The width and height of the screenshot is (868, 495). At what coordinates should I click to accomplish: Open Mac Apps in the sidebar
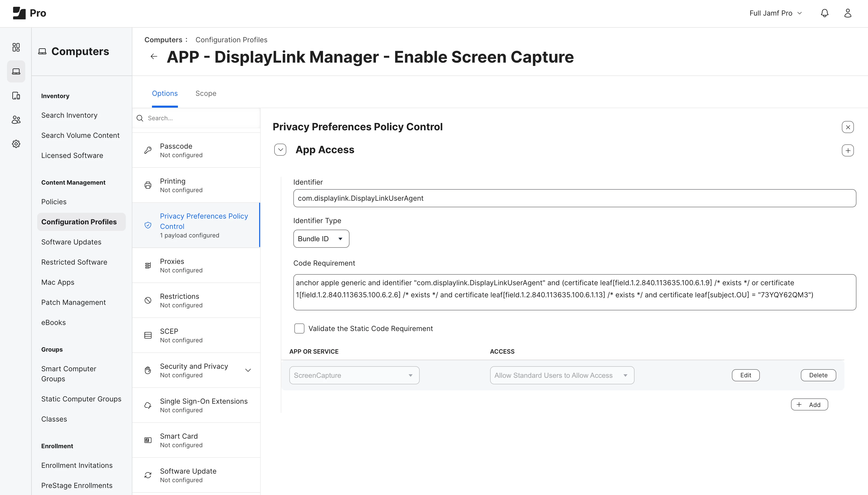pos(58,282)
